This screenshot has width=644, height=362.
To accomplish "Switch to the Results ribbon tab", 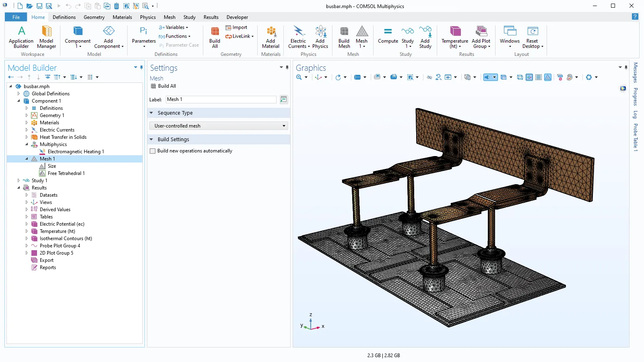I will point(211,17).
